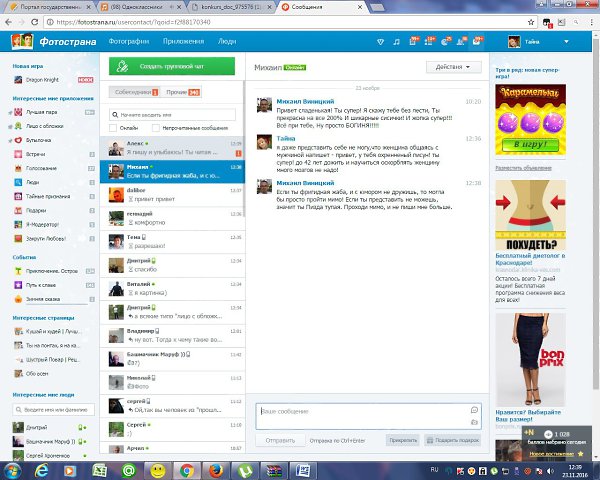Viewport: 600px width, 480px height.
Task: Open the Приложения menu
Action: (183, 42)
